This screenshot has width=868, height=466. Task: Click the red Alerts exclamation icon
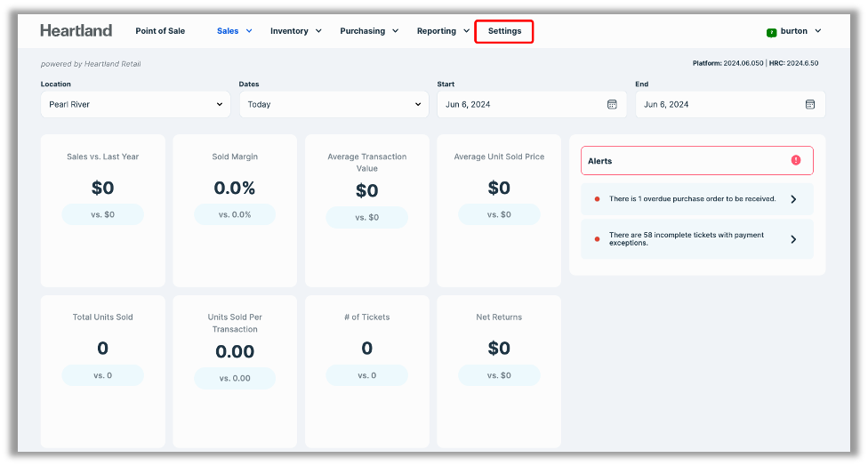click(795, 161)
